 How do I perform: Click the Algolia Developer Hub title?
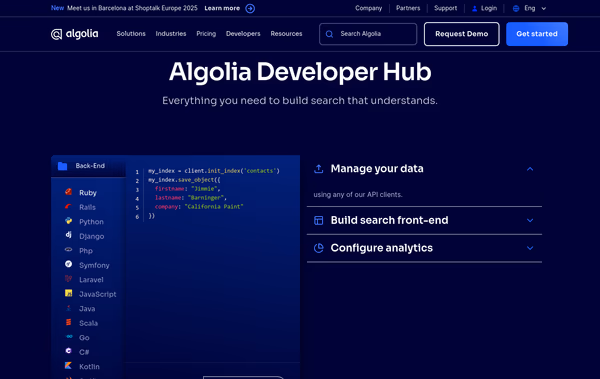click(x=300, y=72)
